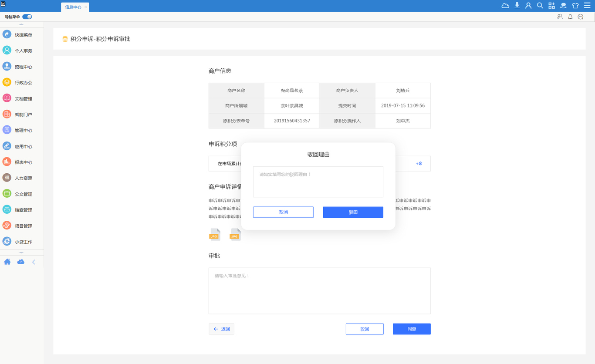Click the 20191560431357 form number cell
This screenshot has height=364, width=595.
[292, 121]
